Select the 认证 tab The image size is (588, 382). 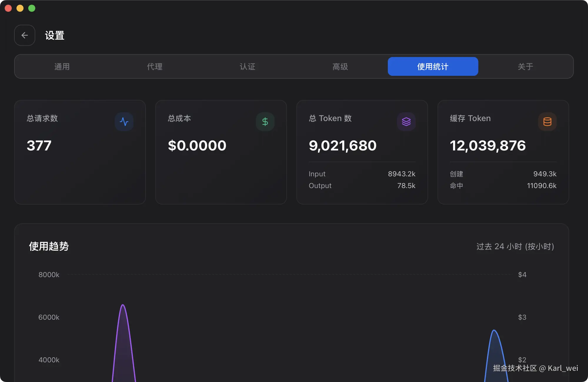248,67
